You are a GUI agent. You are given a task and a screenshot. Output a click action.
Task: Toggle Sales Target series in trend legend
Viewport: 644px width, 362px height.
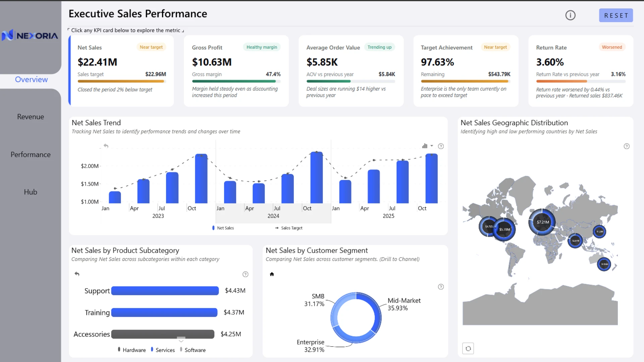[x=288, y=228]
